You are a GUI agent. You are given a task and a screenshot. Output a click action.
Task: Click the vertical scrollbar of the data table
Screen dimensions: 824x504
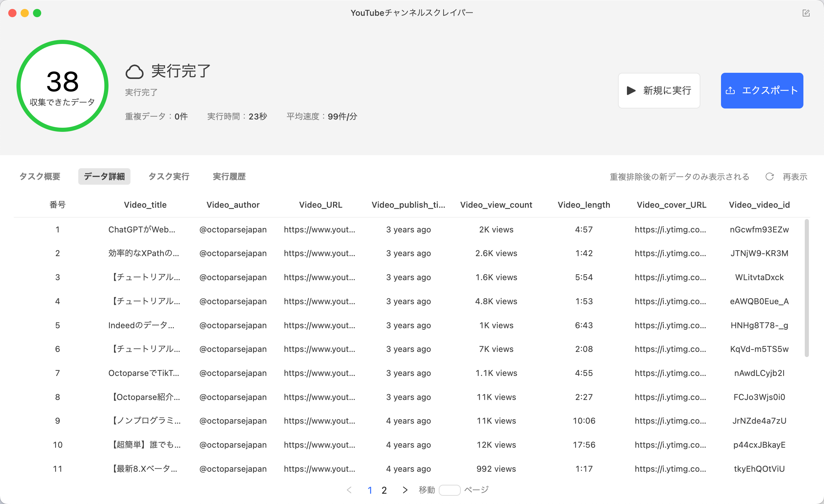point(807,288)
